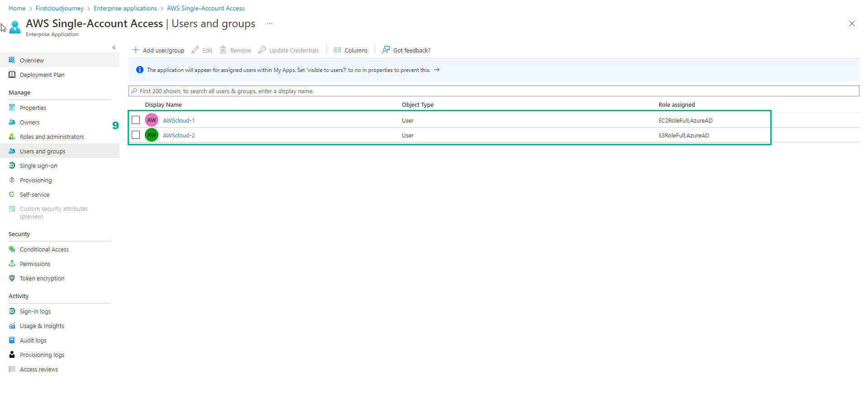Click the Conditional Access icon
The image size is (868, 394).
(12, 249)
